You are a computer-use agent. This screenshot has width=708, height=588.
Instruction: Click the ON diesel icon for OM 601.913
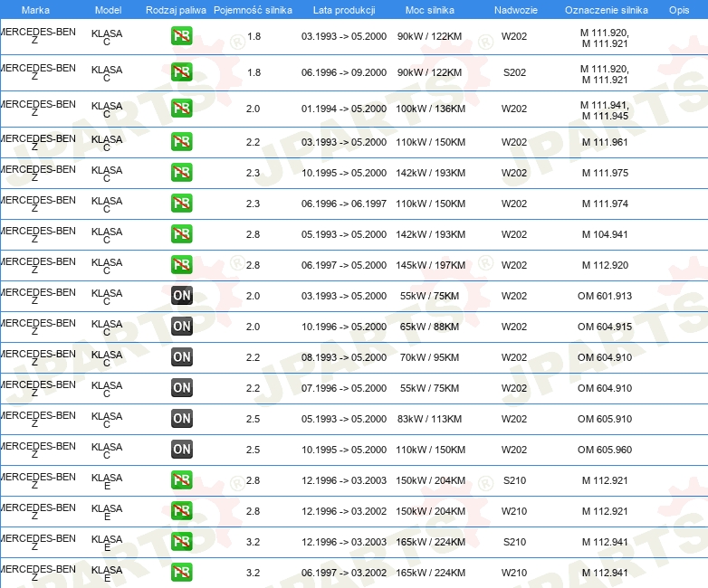[182, 296]
